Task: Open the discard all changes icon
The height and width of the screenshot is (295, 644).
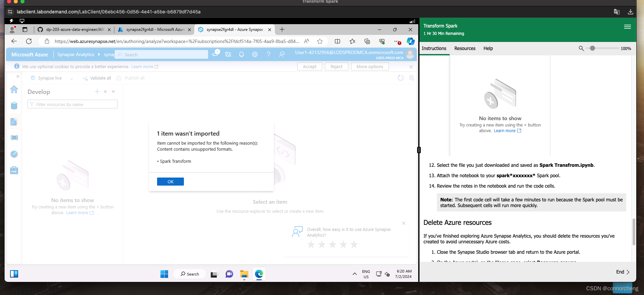Action: 411,78
